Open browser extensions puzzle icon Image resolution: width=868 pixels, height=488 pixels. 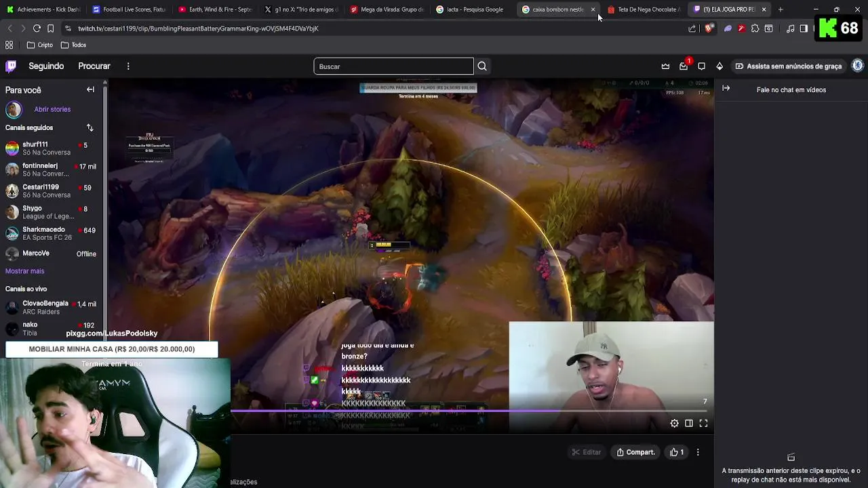[755, 28]
